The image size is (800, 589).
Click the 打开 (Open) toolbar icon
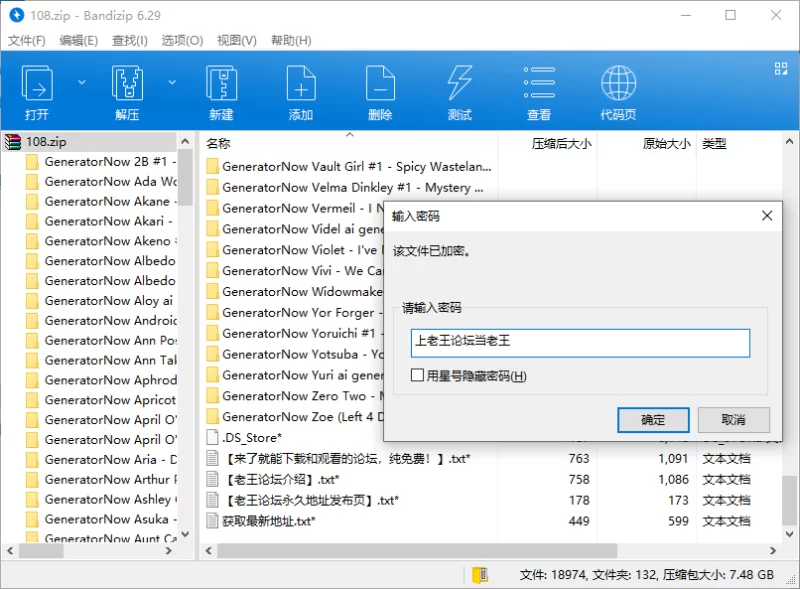pyautogui.click(x=37, y=83)
